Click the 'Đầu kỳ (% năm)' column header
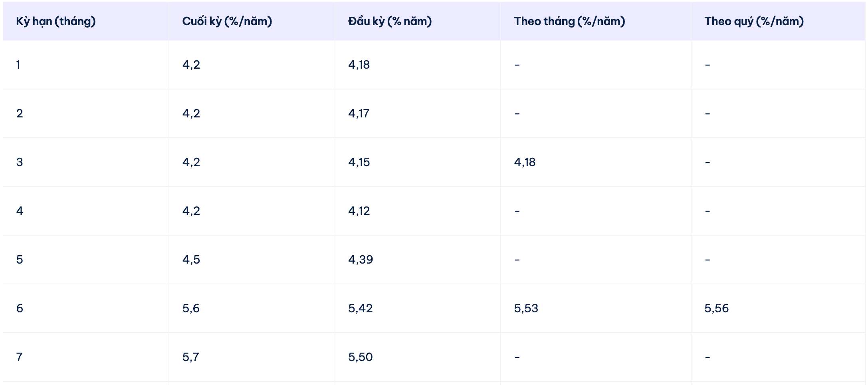Screen dimensions: 868x385 point(390,21)
